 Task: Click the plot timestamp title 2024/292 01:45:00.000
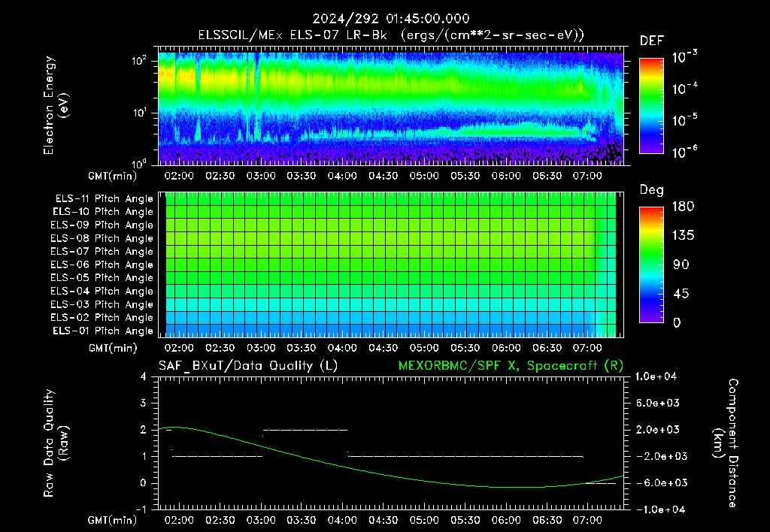point(391,19)
